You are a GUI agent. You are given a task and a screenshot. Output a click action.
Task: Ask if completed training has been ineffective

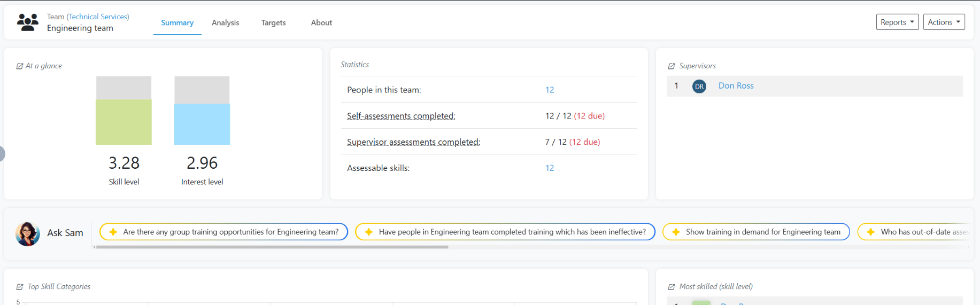pyautogui.click(x=512, y=232)
